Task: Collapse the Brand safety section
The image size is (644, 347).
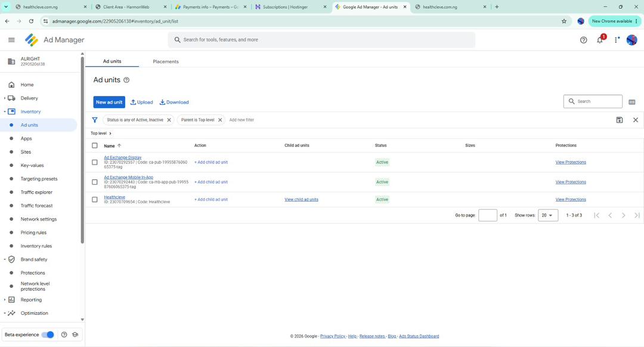Action: [5, 259]
